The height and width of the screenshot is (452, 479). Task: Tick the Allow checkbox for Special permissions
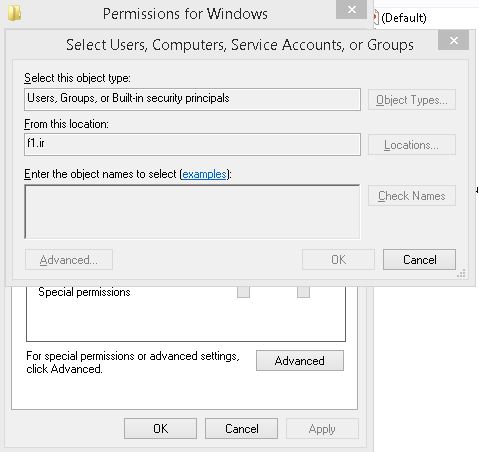coord(243,292)
